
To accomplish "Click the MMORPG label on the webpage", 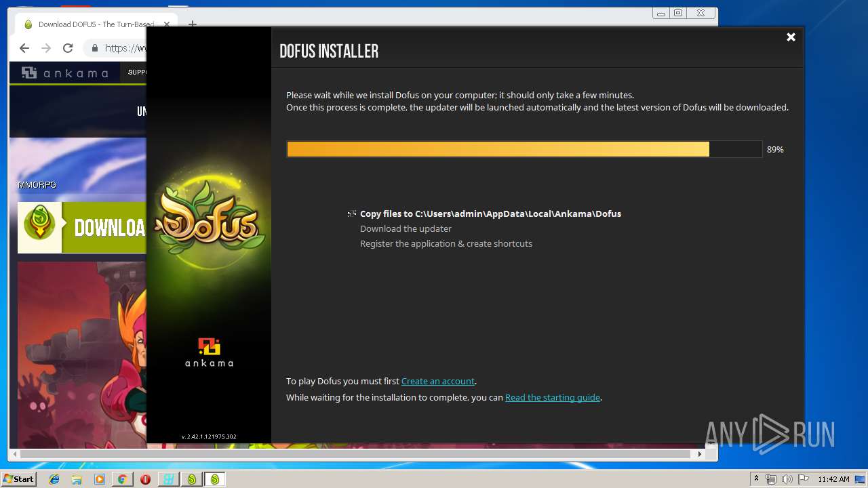I will (x=37, y=184).
